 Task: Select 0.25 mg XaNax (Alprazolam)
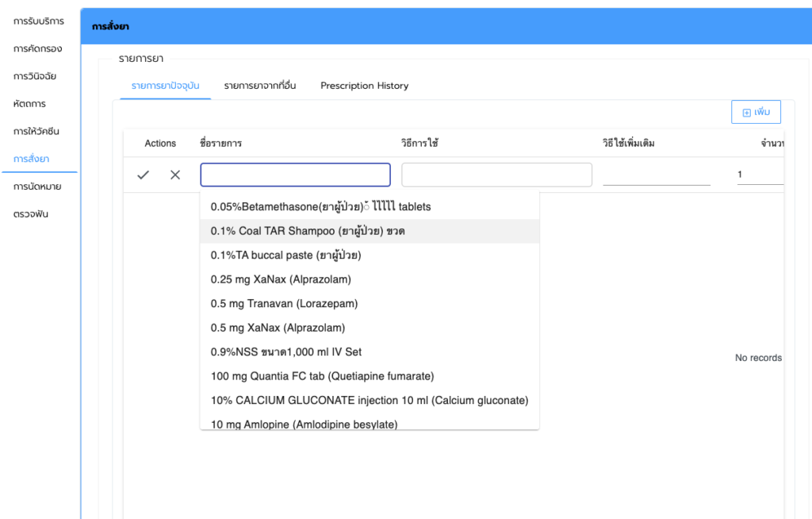281,279
